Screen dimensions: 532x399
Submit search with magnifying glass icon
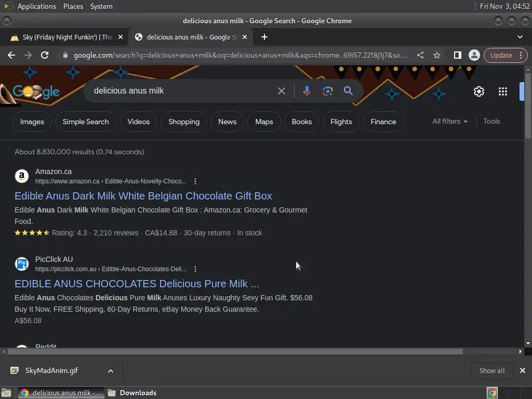348,90
